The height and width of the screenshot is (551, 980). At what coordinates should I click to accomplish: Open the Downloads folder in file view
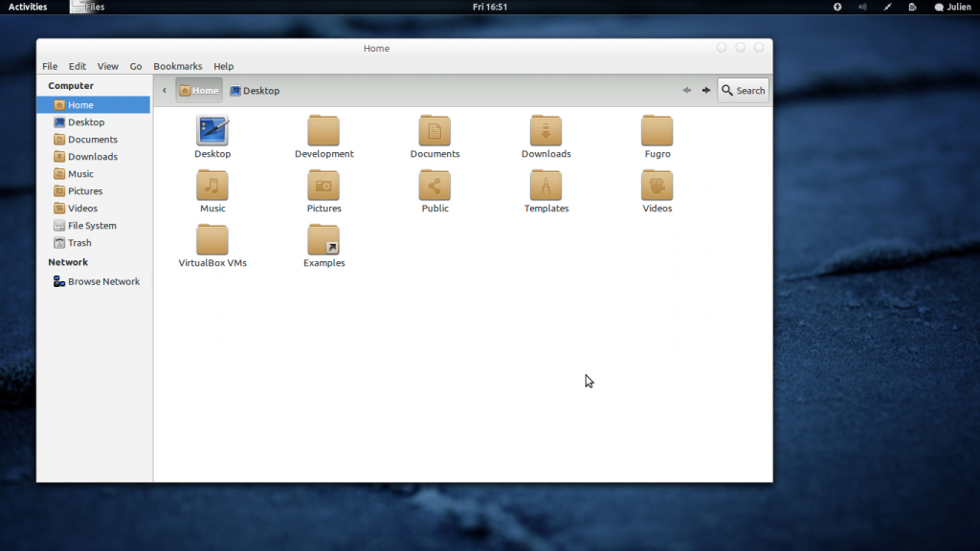pos(546,131)
